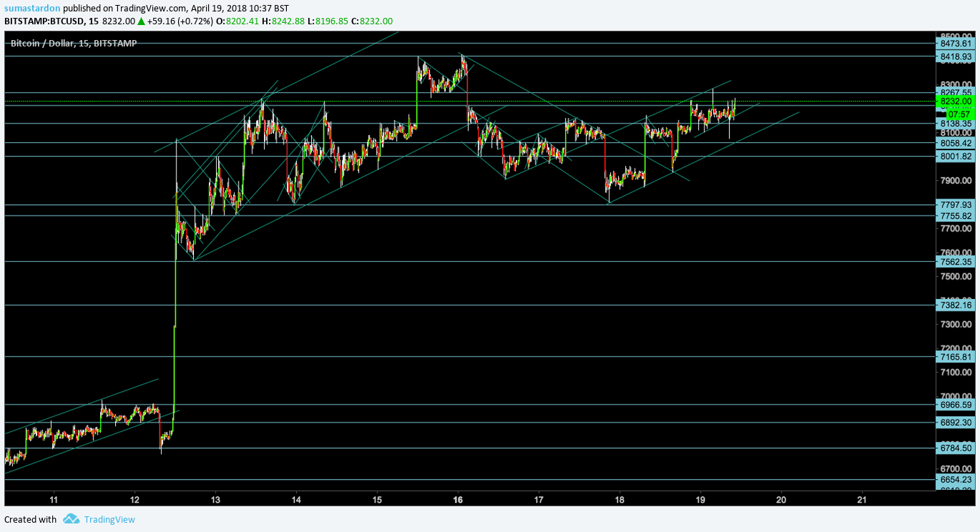Click the date 17 on time axis

click(x=539, y=499)
